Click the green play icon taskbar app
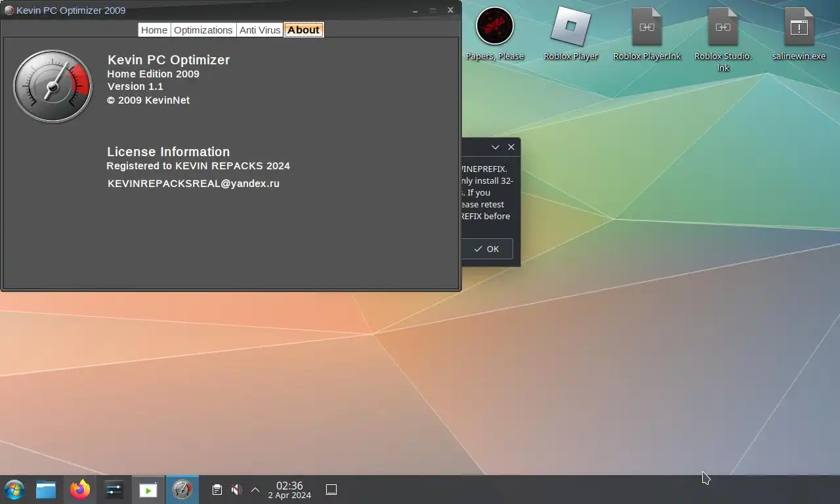 point(148,490)
